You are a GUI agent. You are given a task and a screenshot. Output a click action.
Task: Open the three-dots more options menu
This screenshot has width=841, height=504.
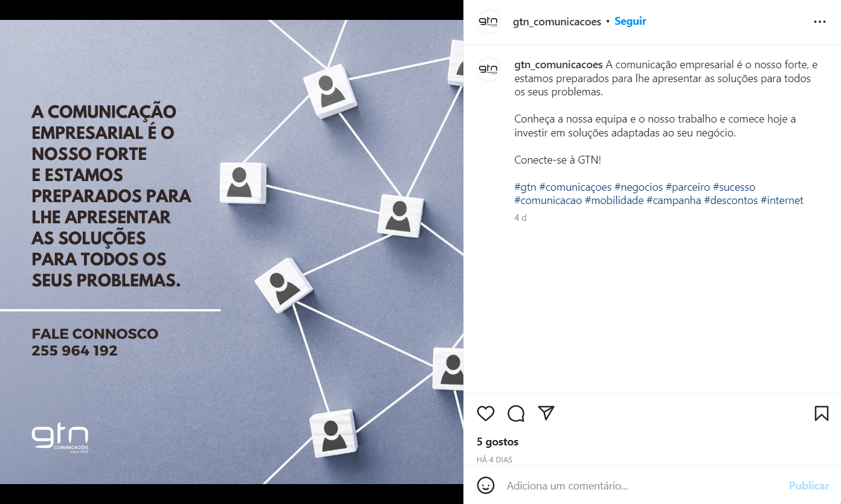coord(819,22)
